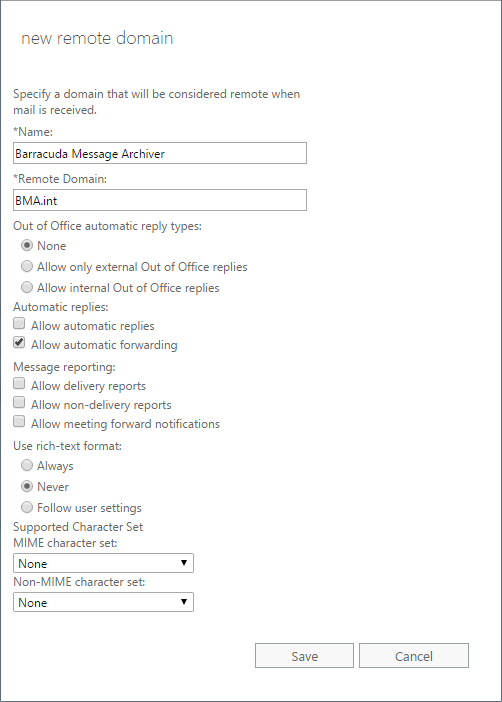Click the Save button

tap(305, 656)
